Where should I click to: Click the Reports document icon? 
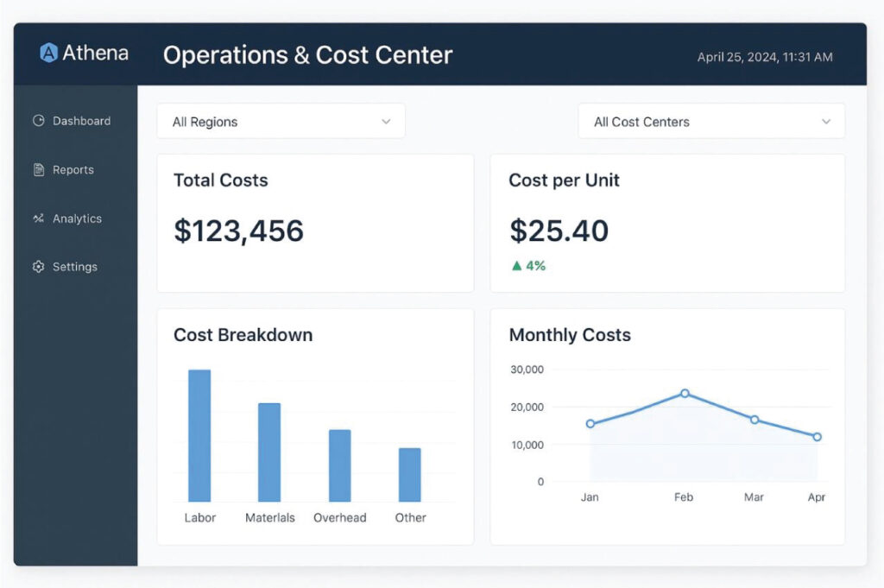[38, 170]
